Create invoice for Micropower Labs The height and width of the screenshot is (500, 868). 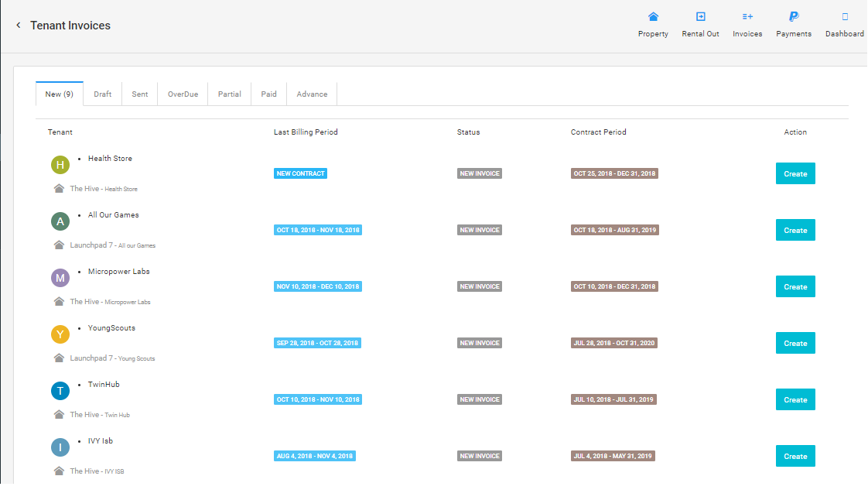click(795, 287)
